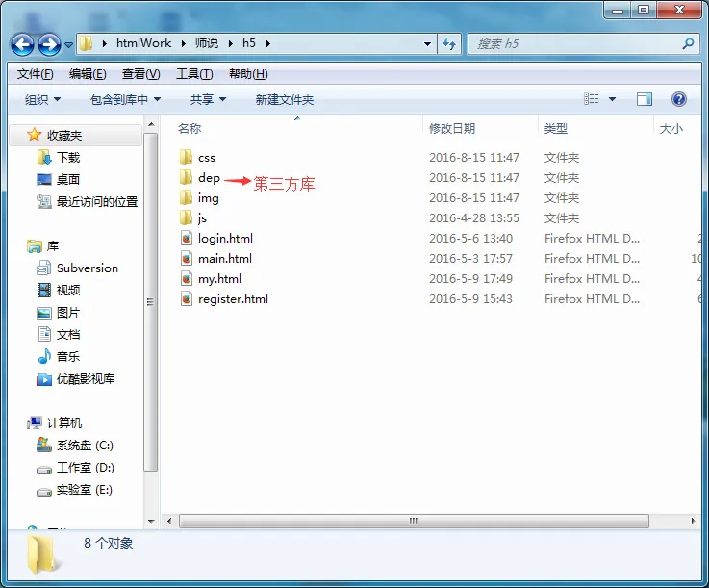The width and height of the screenshot is (709, 588).
Task: Select 计算机 in navigation pane
Action: (x=64, y=422)
